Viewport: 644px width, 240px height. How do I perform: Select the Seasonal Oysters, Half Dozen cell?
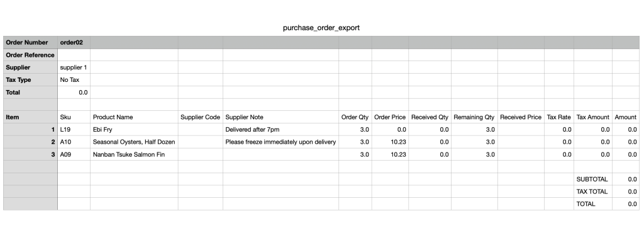coord(134,142)
